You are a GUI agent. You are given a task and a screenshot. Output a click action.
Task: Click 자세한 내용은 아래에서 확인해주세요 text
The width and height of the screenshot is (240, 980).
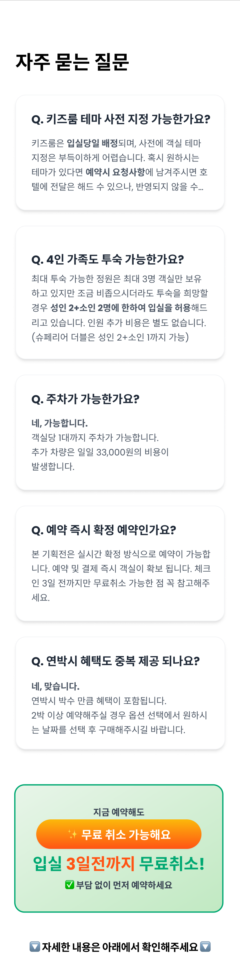coord(120,946)
